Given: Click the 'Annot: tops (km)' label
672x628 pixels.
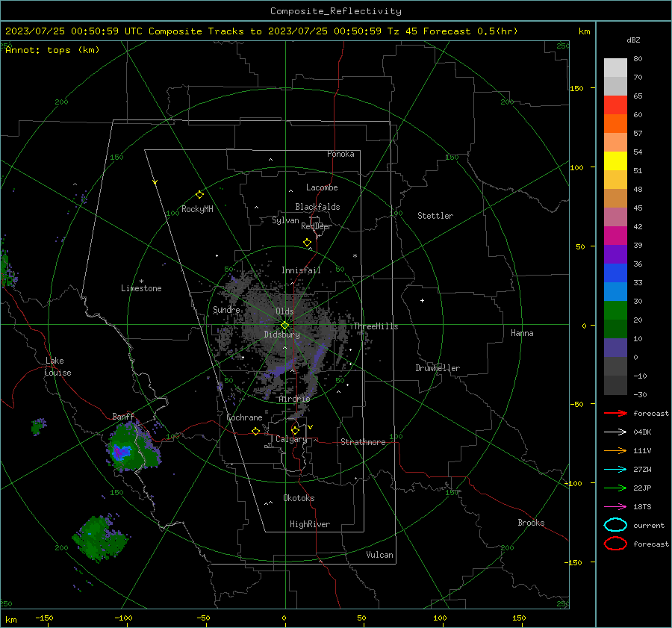Looking at the screenshot, I should (52, 50).
